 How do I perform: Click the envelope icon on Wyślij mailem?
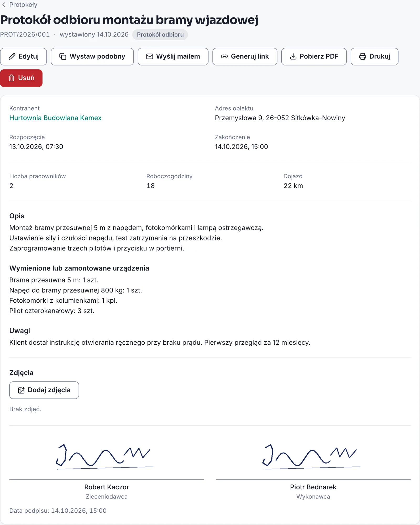pyautogui.click(x=150, y=56)
